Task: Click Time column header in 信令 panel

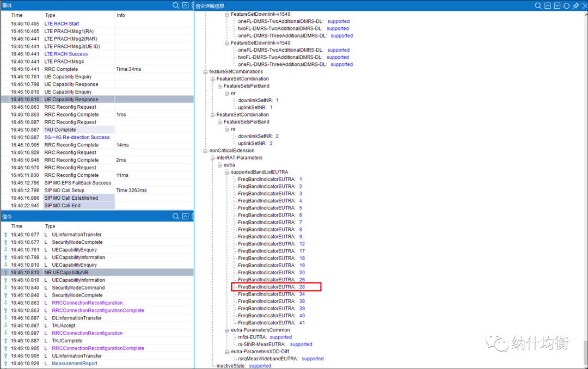Action: [x=17, y=226]
